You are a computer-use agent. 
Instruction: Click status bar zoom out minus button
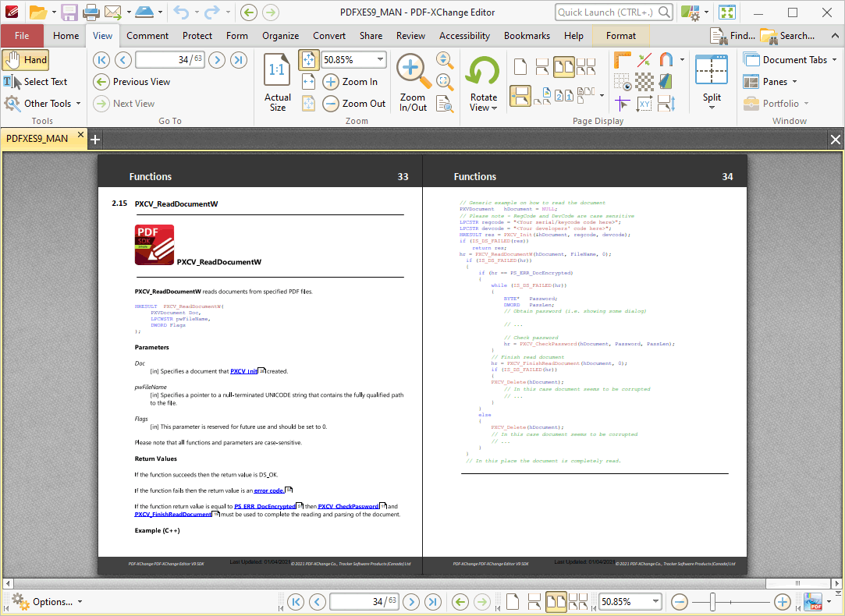click(679, 601)
